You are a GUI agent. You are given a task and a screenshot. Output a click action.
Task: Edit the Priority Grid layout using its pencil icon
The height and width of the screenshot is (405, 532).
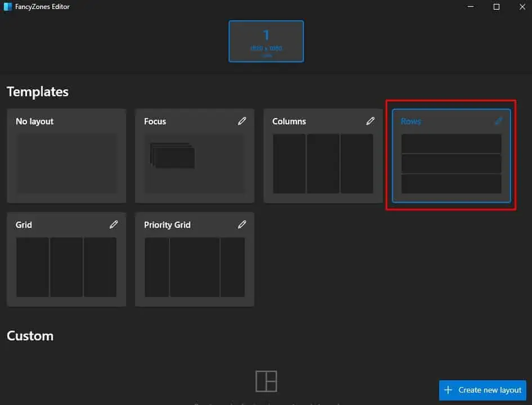coord(242,224)
